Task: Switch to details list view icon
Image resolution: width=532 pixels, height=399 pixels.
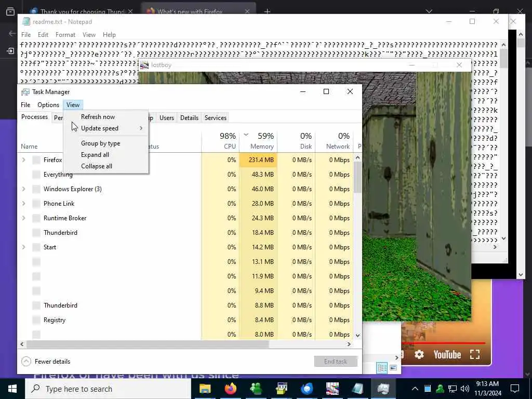Action: tap(382, 368)
